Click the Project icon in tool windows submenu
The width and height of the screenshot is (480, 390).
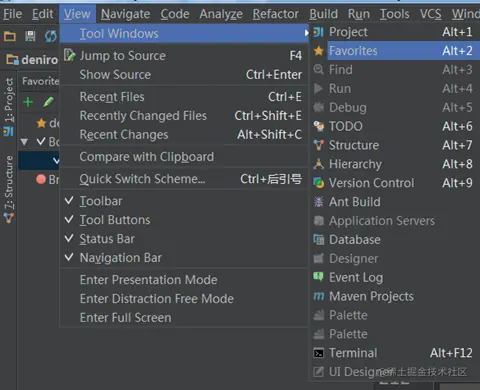coord(318,32)
